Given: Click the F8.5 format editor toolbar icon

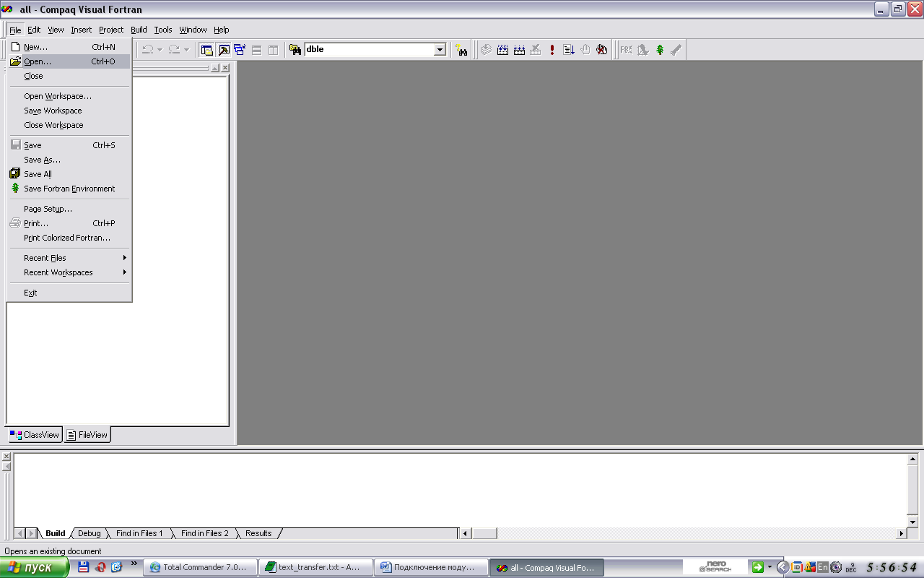Looking at the screenshot, I should 626,50.
